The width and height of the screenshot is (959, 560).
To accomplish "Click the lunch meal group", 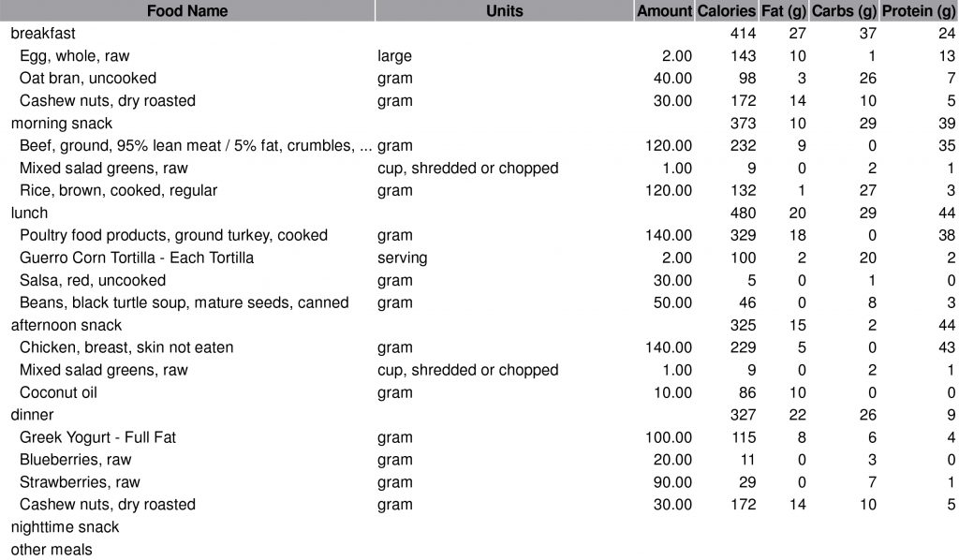I will click(x=29, y=213).
